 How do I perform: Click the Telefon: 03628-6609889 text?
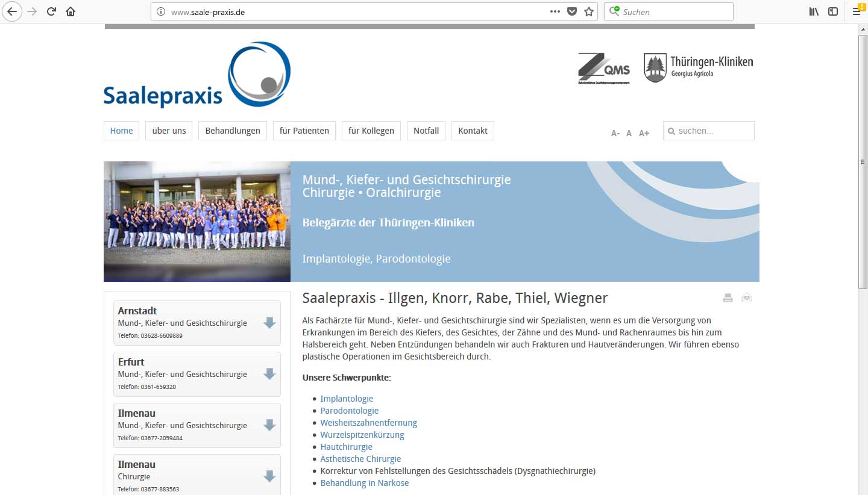(150, 336)
